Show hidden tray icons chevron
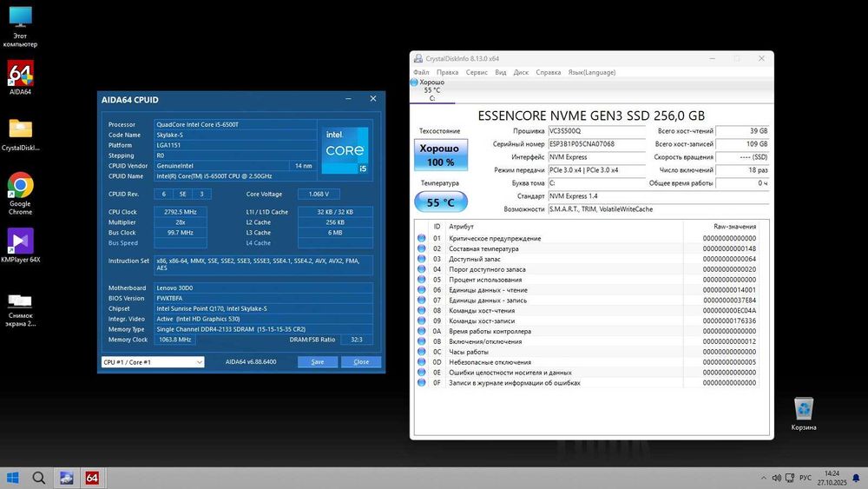The image size is (868, 489). (763, 478)
